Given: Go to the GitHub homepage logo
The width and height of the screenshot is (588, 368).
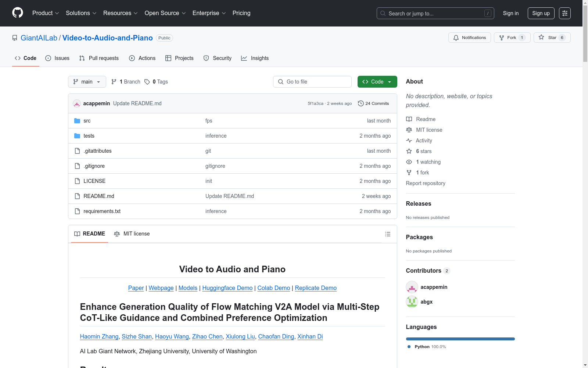Looking at the screenshot, I should point(18,13).
